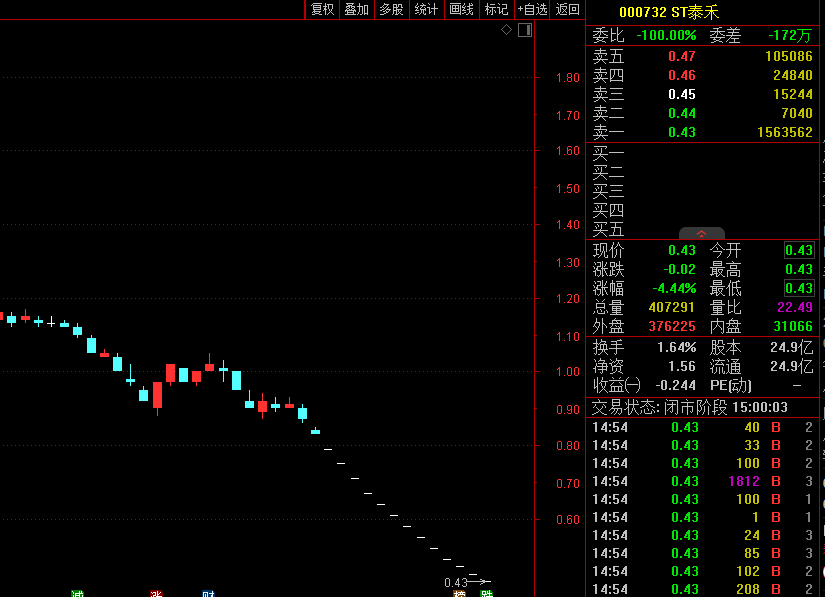The width and height of the screenshot is (825, 597).
Task: Click the 1.80 price axis label
Action: 568,78
